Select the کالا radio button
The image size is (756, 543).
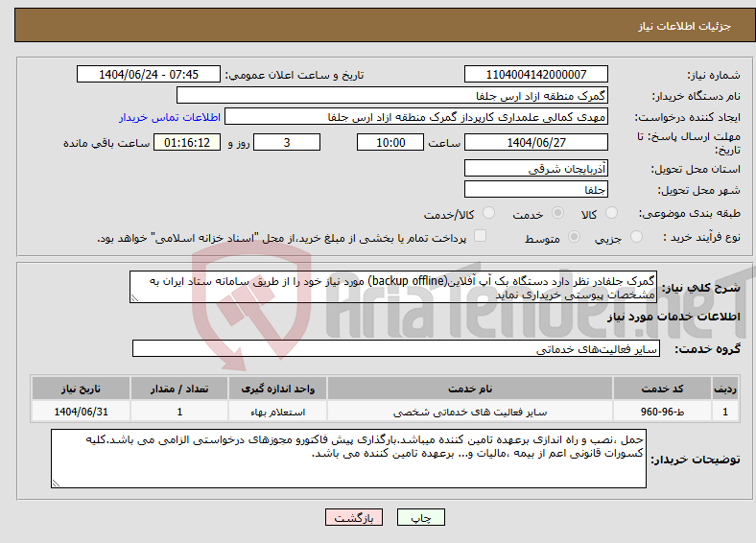tap(611, 213)
